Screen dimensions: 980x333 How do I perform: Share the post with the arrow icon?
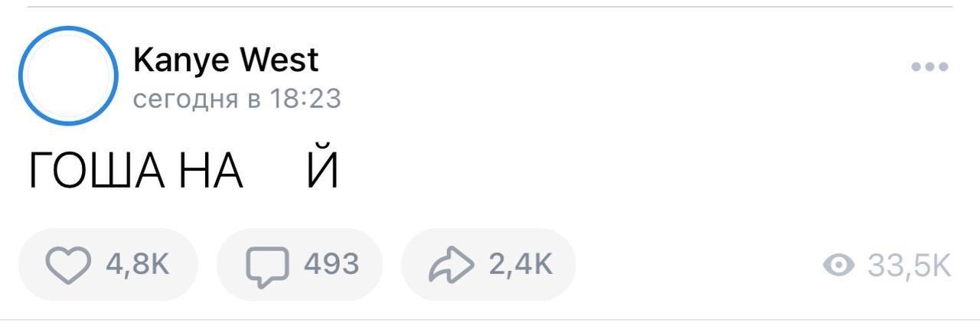tap(452, 265)
